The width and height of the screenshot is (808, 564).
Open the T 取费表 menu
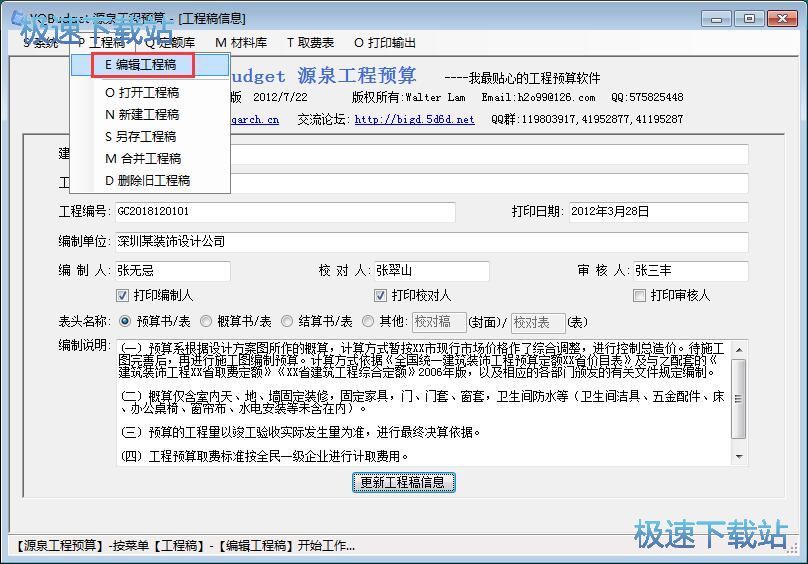tap(310, 43)
